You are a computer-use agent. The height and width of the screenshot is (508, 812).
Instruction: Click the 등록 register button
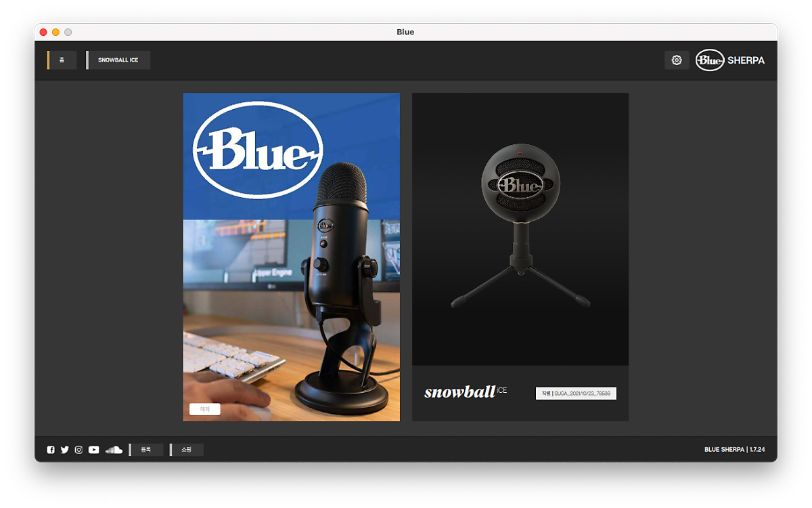point(146,450)
